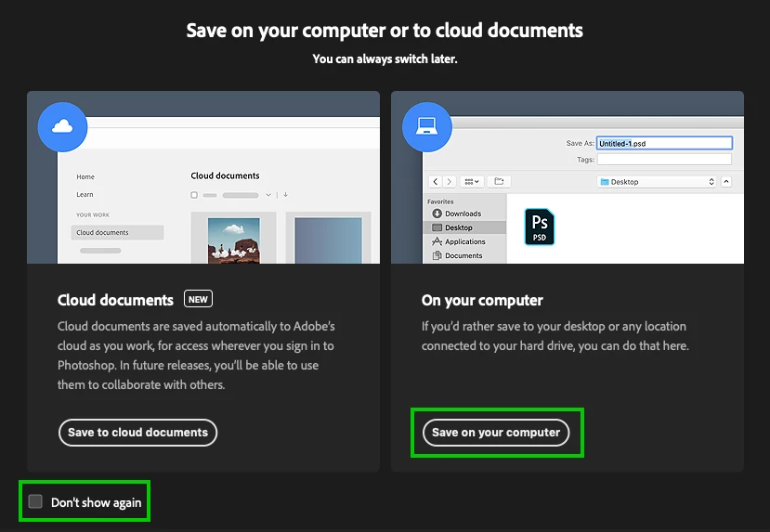Click Learn in the cloud preview sidebar
The width and height of the screenshot is (770, 532).
click(x=85, y=194)
